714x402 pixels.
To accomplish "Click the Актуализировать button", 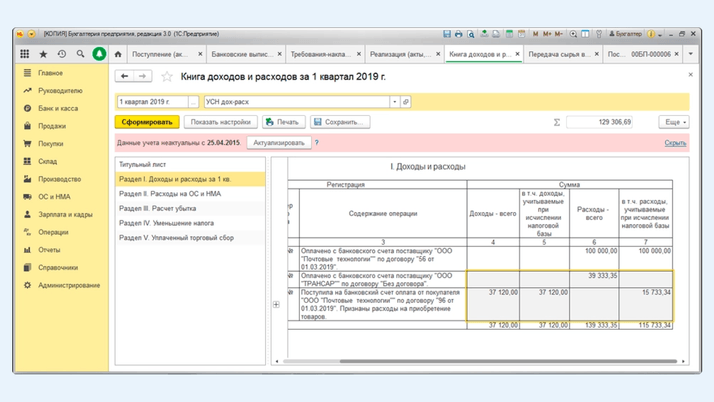I will [x=278, y=143].
